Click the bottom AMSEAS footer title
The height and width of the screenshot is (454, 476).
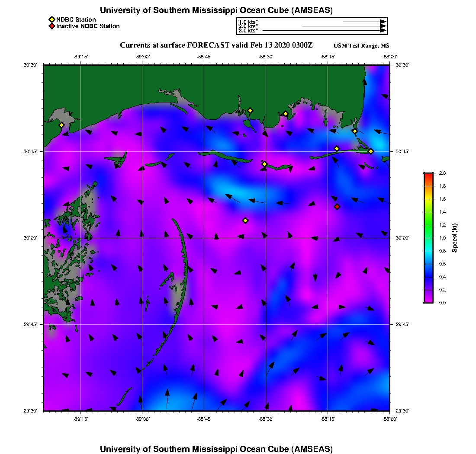(216, 448)
